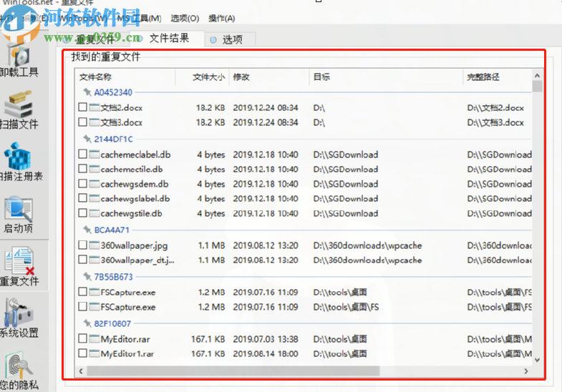Click horizontal scrollbar left arrow
The height and width of the screenshot is (392, 562).
81,371
